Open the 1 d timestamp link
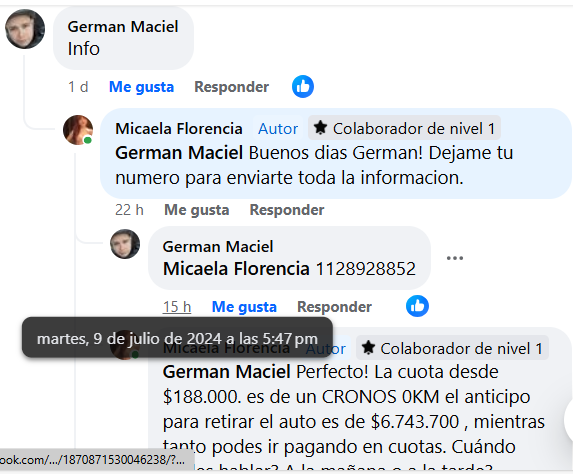Screen dimensions: 573x474 pyautogui.click(x=78, y=87)
